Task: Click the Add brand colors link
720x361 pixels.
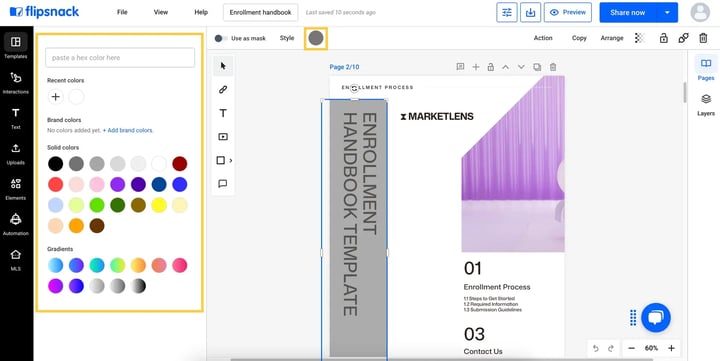Action: [128, 130]
